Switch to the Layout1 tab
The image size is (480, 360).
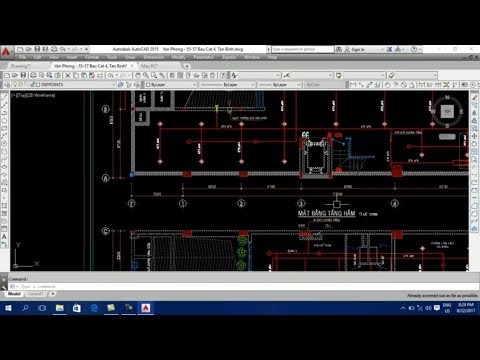[36, 294]
